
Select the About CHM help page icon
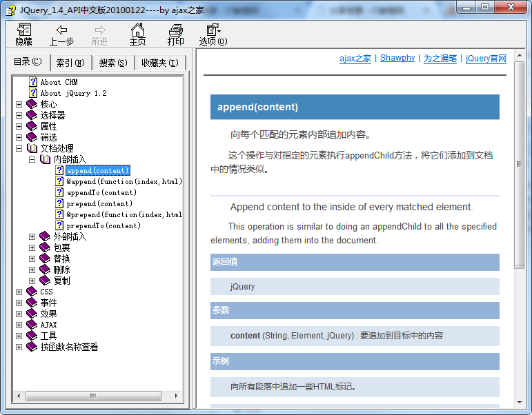(x=32, y=82)
